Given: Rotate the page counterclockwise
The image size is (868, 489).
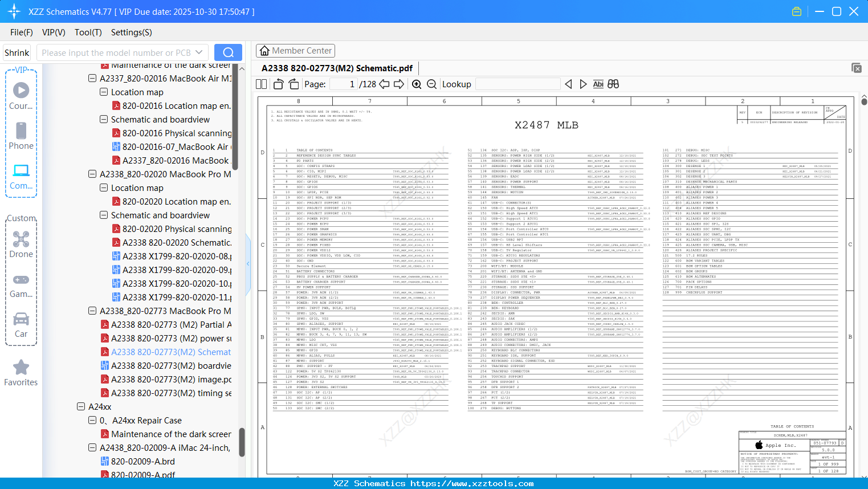Looking at the screenshot, I should (279, 84).
